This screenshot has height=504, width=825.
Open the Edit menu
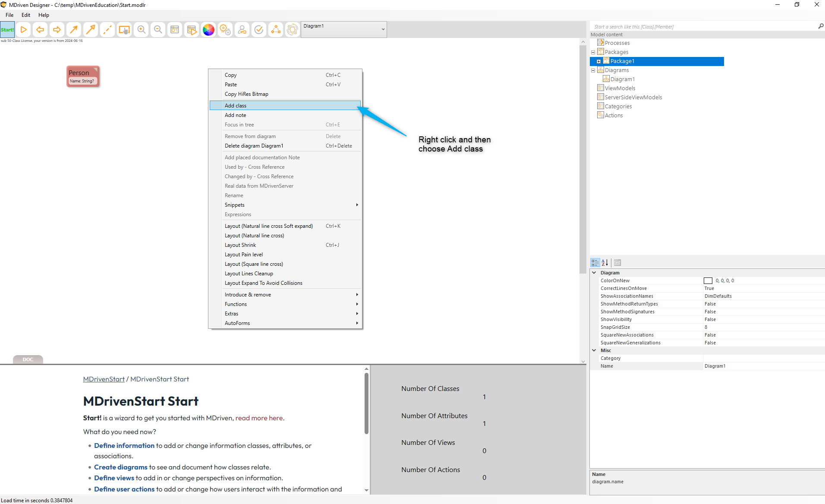pyautogui.click(x=26, y=15)
